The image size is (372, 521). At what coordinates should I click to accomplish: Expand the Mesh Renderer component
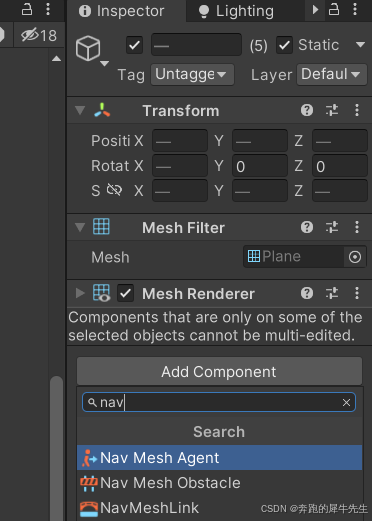(80, 293)
